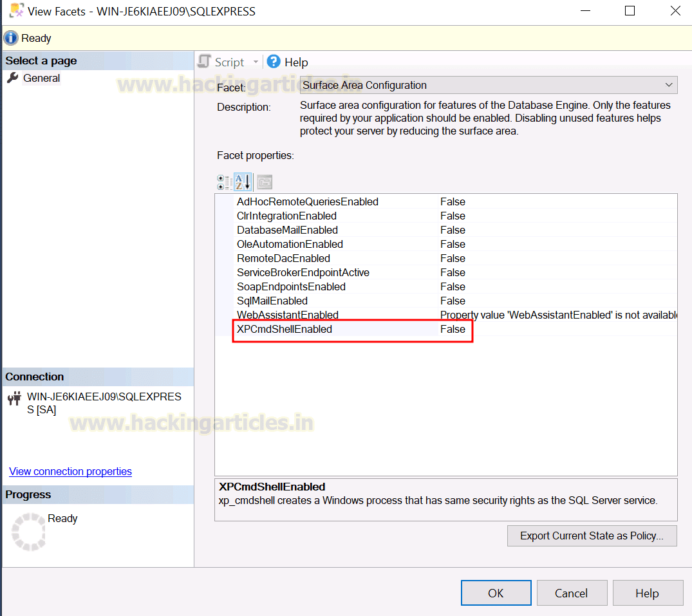Click Export Current State as Policy button
Screen dimensions: 692x616
coord(592,536)
